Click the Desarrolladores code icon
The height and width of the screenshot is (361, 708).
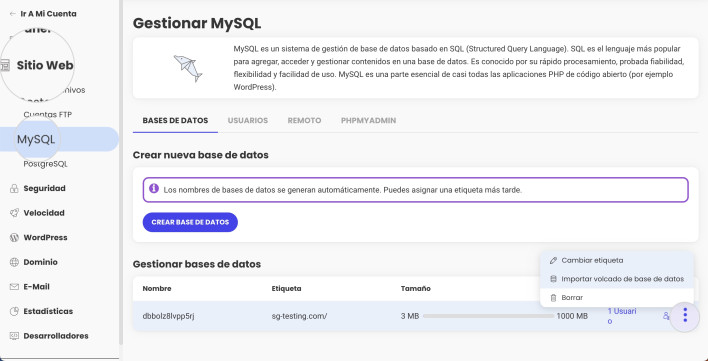[x=14, y=336]
